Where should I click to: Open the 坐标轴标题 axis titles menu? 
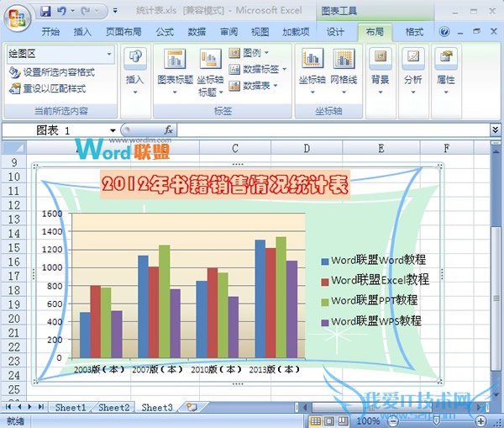pos(210,72)
